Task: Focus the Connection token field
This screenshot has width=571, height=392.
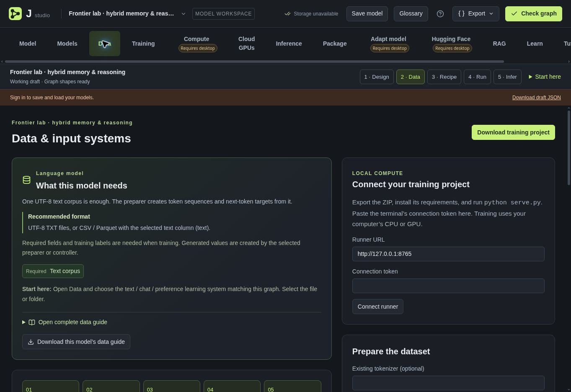Action: [x=448, y=286]
